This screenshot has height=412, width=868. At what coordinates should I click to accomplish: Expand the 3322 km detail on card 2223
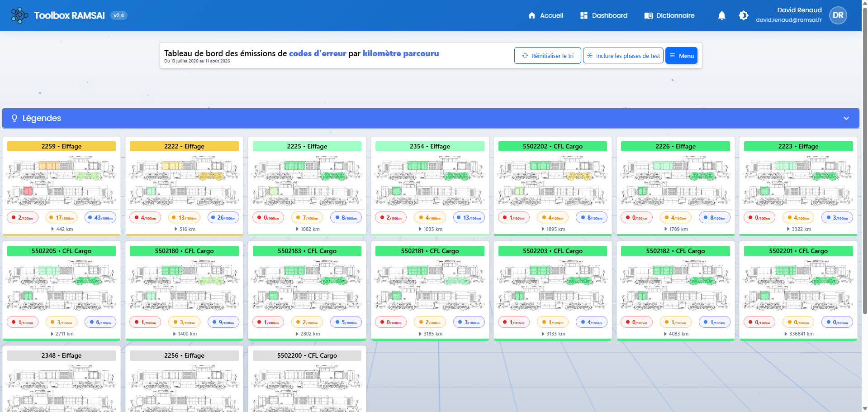[x=798, y=229]
